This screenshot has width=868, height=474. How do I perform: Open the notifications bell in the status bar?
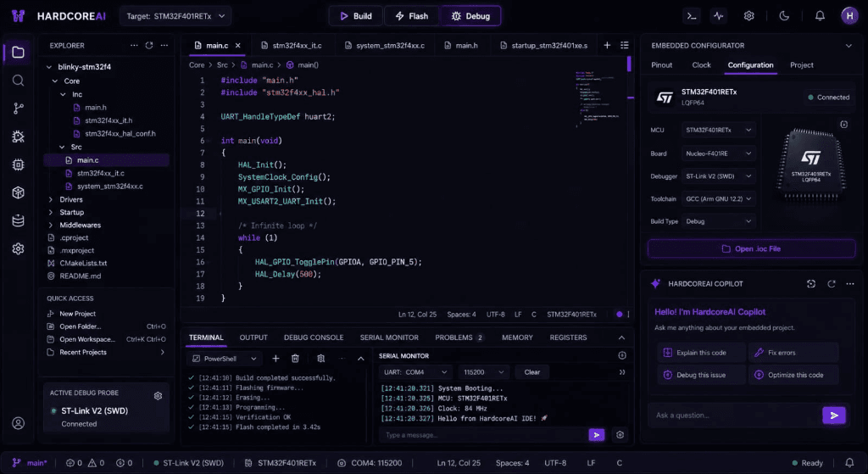click(x=849, y=463)
